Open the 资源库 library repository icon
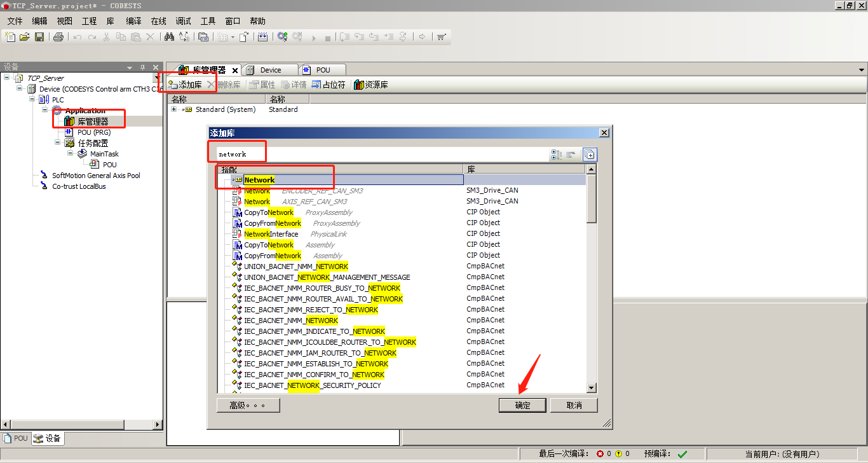This screenshot has height=463, width=868. 359,85
